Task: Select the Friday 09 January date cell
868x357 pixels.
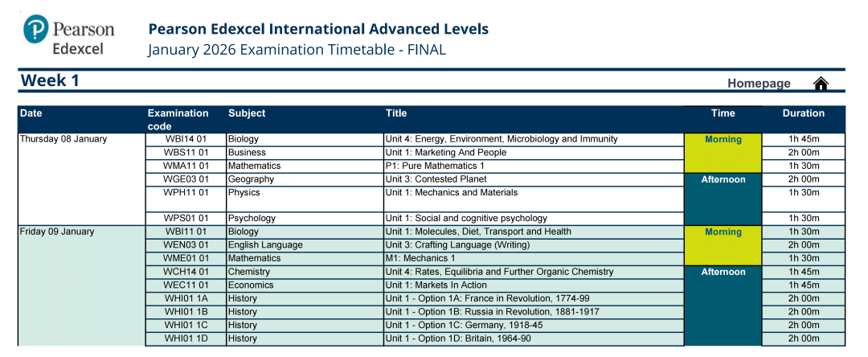Action: click(x=57, y=232)
